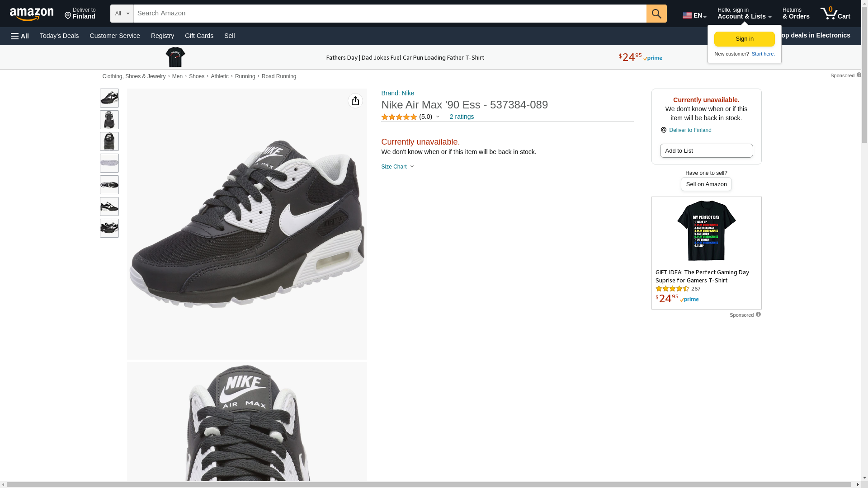Click the Road Running breadcrumb link

pos(278,76)
